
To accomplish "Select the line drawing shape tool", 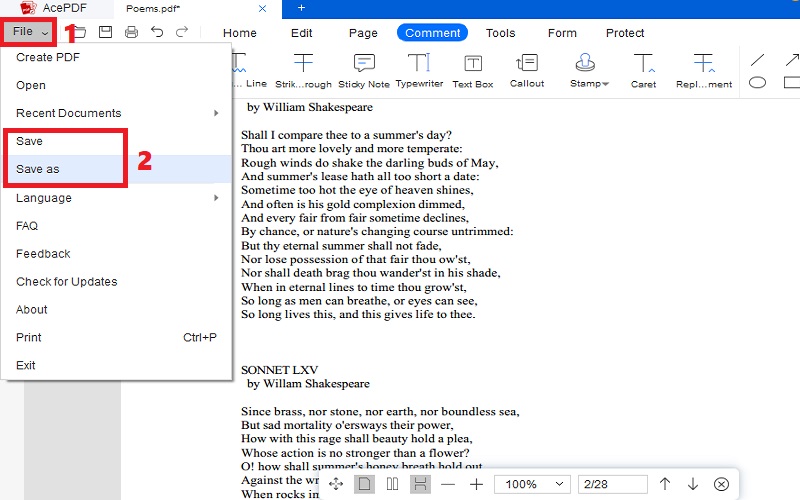I will [758, 60].
